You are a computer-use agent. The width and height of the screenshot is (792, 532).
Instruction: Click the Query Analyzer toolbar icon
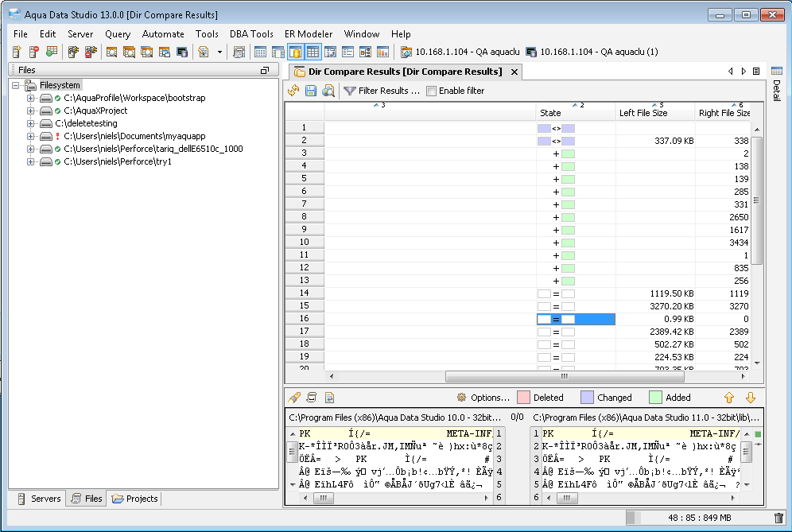tap(111, 52)
